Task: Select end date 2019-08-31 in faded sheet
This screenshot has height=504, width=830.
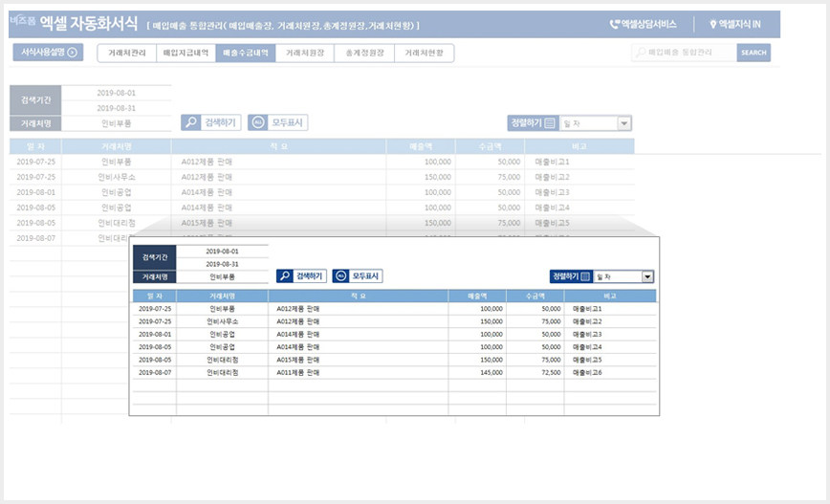Action: pos(117,108)
